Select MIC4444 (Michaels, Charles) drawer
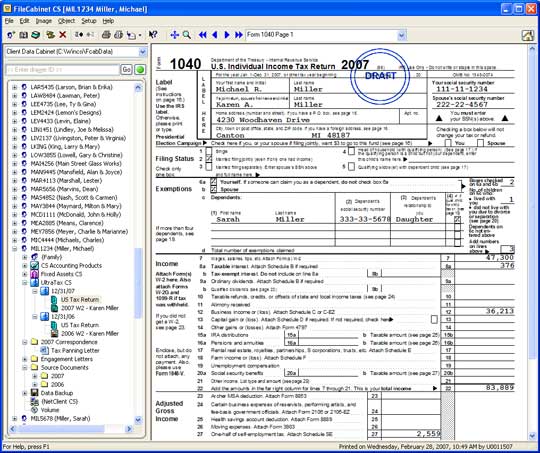Screen dimensions: 540x453 67,240
